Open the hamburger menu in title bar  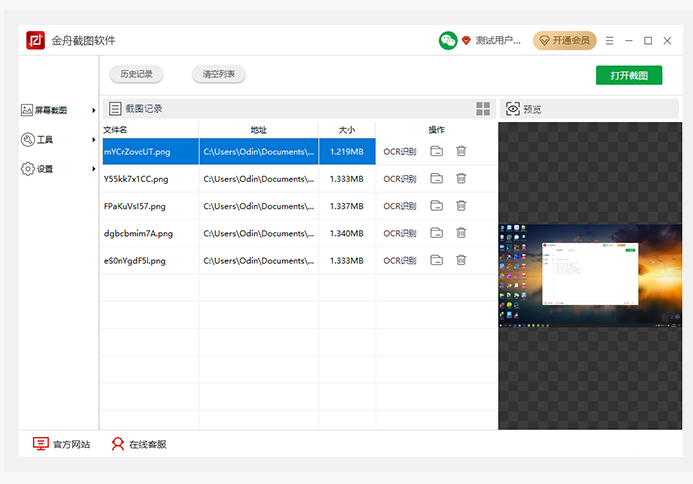tap(610, 41)
